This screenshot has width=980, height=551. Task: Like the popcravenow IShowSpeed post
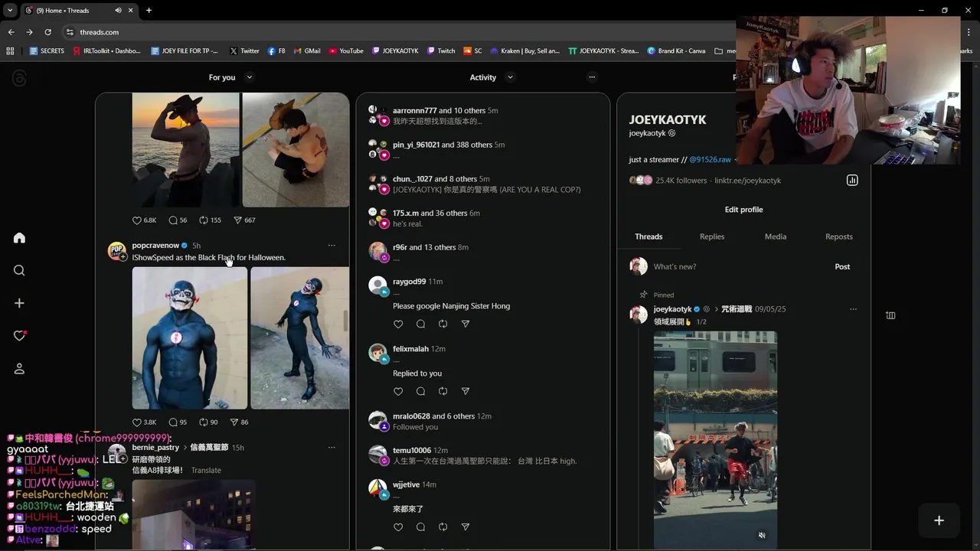pyautogui.click(x=137, y=422)
